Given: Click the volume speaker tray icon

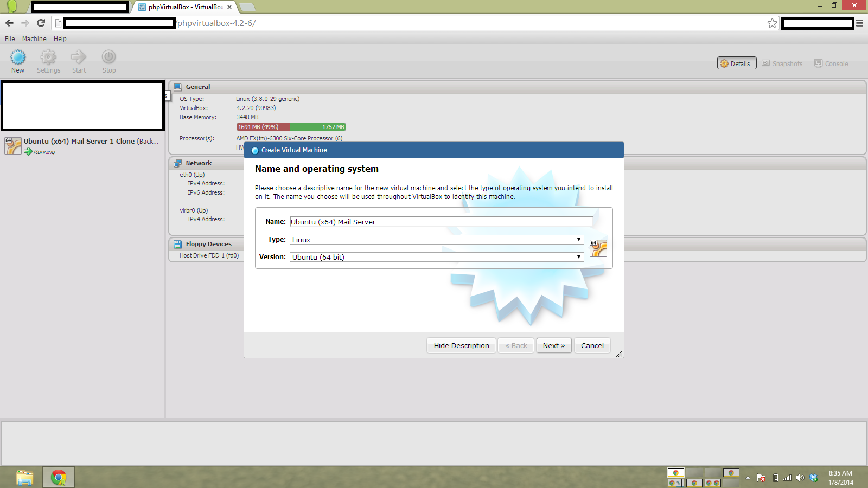Looking at the screenshot, I should 800,478.
